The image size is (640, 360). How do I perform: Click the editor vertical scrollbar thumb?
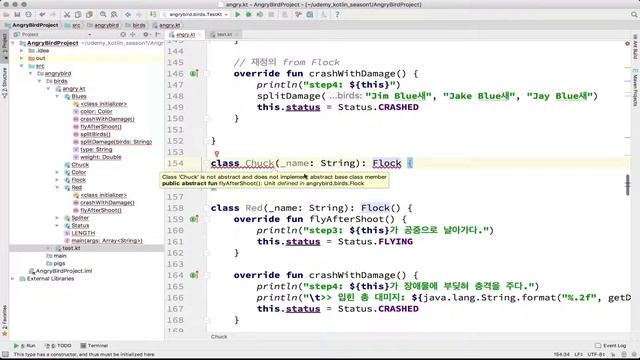(628, 185)
